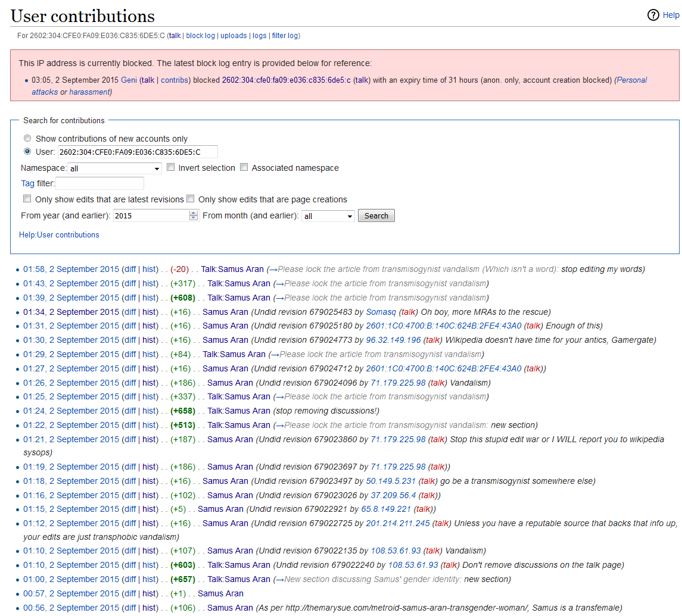Open Talk:Samus Aran link in 01:29 entry
The image size is (682, 616).
[234, 354]
